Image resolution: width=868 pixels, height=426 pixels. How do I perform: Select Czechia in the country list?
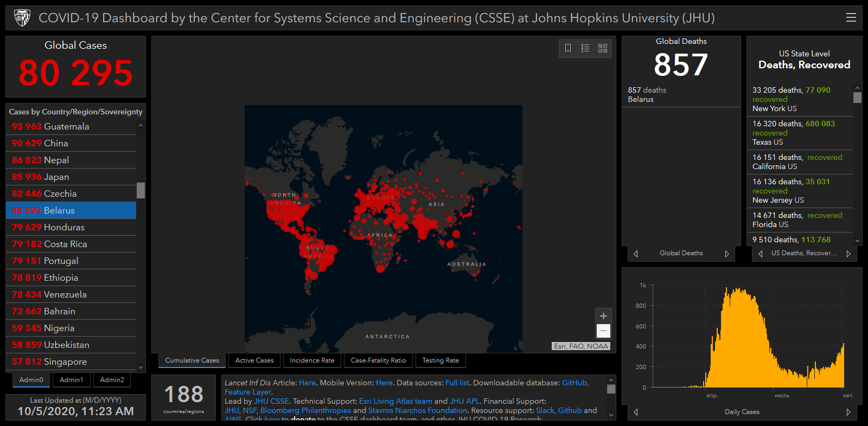tap(71, 193)
